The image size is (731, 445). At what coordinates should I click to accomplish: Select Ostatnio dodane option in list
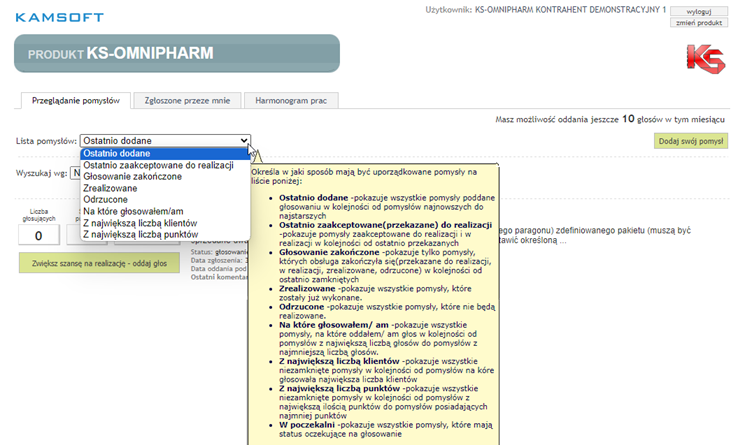click(x=165, y=153)
